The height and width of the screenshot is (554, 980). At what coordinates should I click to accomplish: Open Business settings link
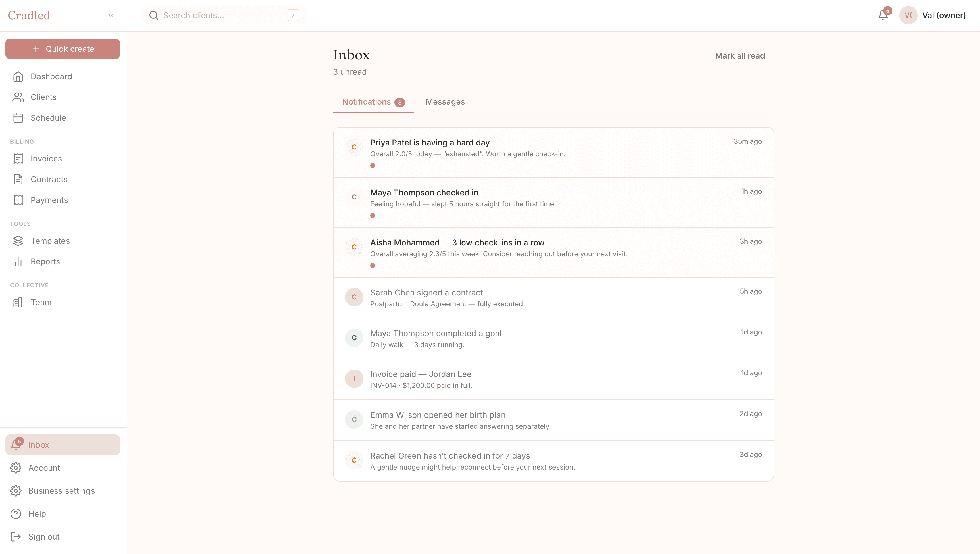62,491
